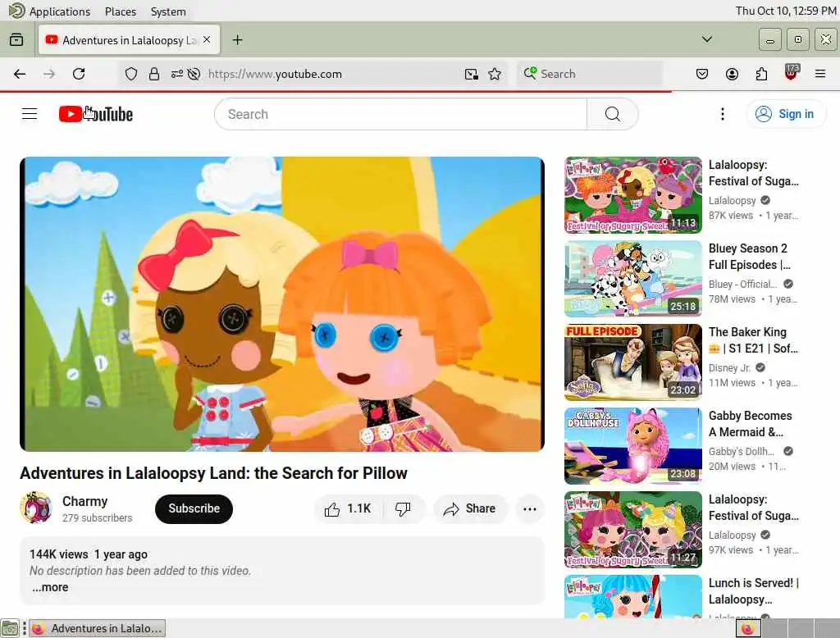Click the Sign in button
The image size is (840, 638).
(x=785, y=114)
